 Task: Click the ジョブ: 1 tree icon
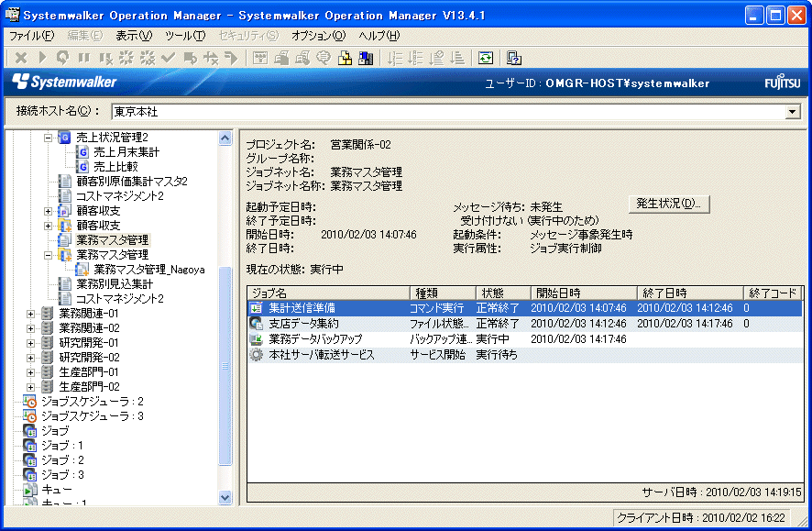(29, 446)
